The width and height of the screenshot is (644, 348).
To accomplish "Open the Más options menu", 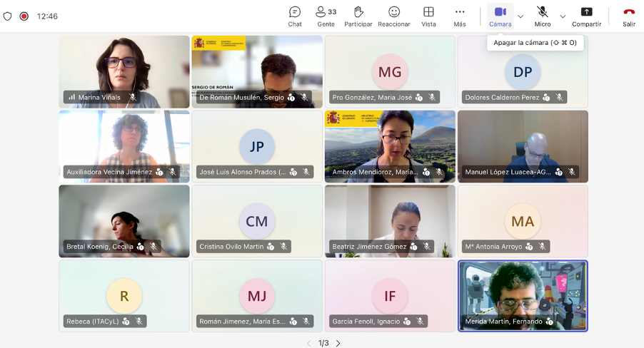I will pyautogui.click(x=460, y=16).
